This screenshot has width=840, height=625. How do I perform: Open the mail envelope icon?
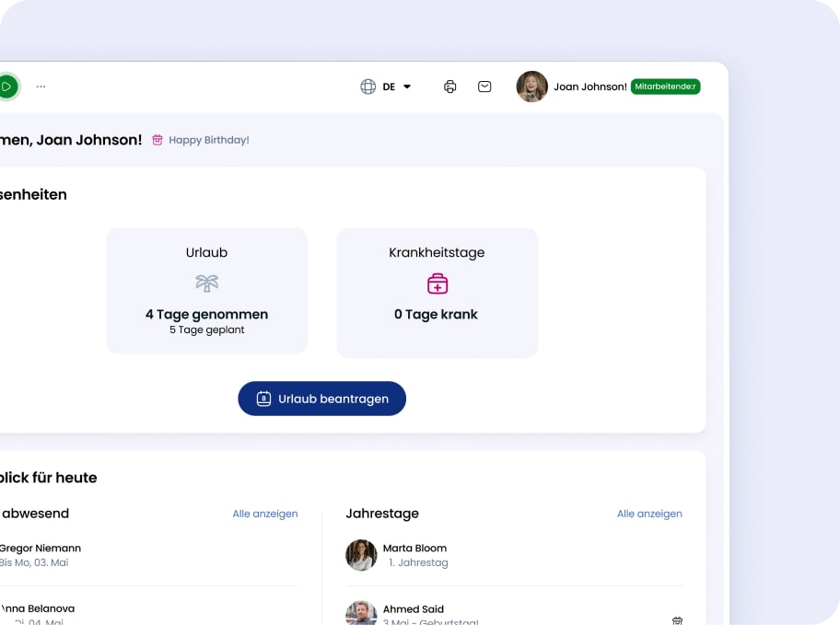point(484,87)
